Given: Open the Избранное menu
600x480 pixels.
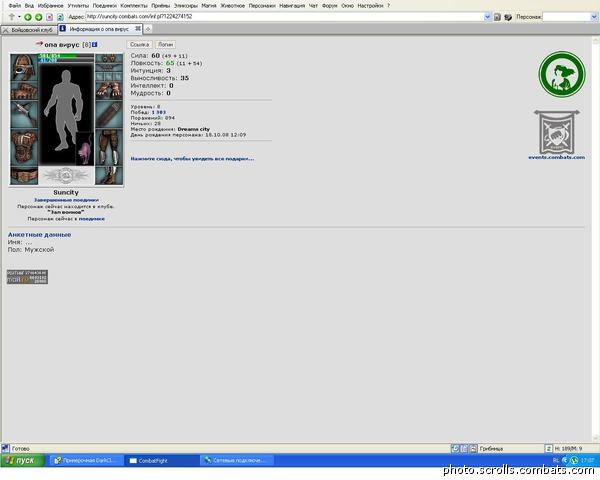Looking at the screenshot, I should coord(51,5).
